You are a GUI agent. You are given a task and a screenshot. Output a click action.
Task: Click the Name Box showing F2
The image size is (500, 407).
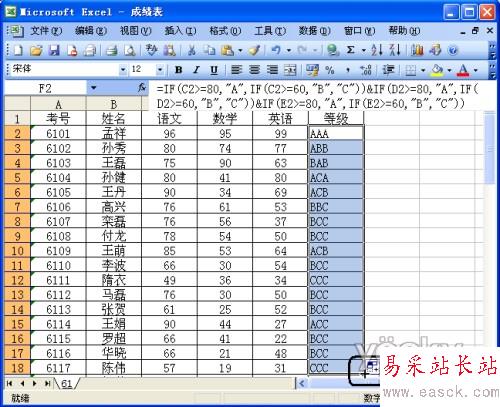point(45,88)
